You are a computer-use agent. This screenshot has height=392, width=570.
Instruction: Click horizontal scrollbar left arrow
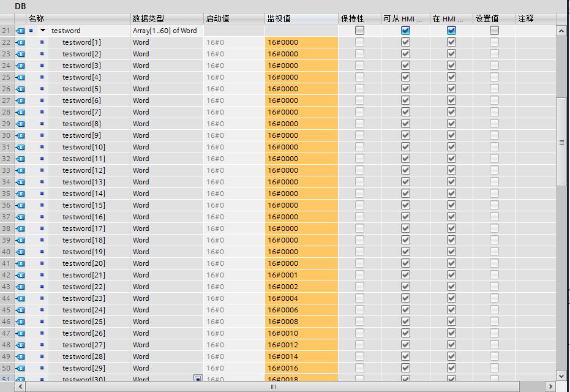tap(20, 386)
